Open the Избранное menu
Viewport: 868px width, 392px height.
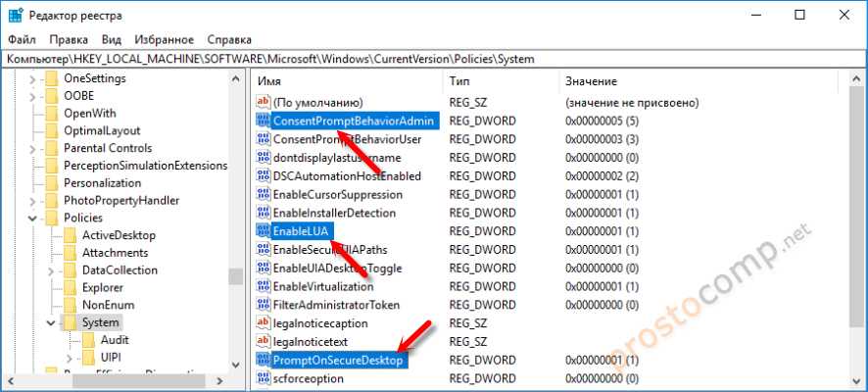coord(167,40)
